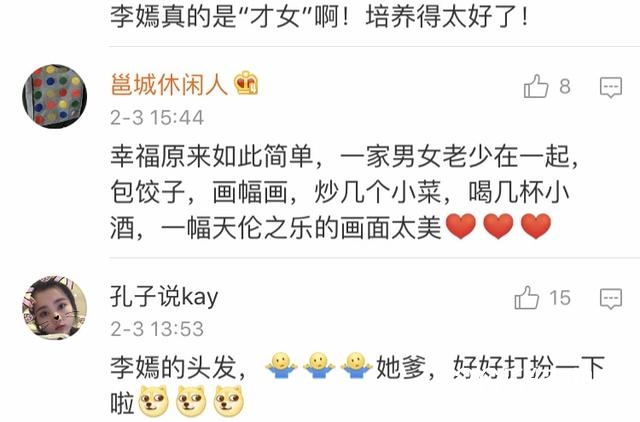The height and width of the screenshot is (422, 640).
Task: Like the comment by 孔子说kay
Action: [527, 297]
